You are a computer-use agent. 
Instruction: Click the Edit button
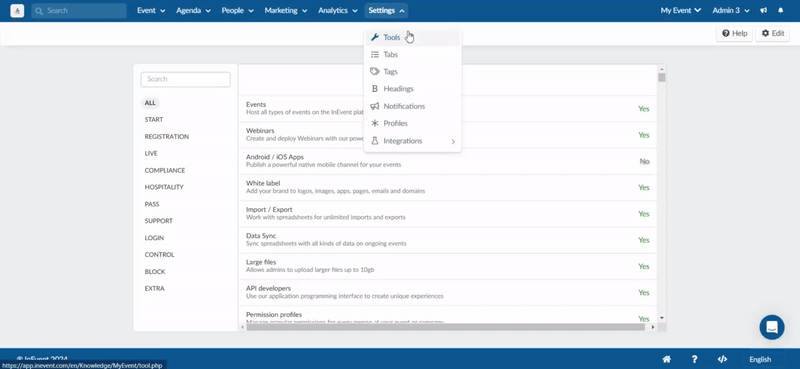pyautogui.click(x=772, y=34)
